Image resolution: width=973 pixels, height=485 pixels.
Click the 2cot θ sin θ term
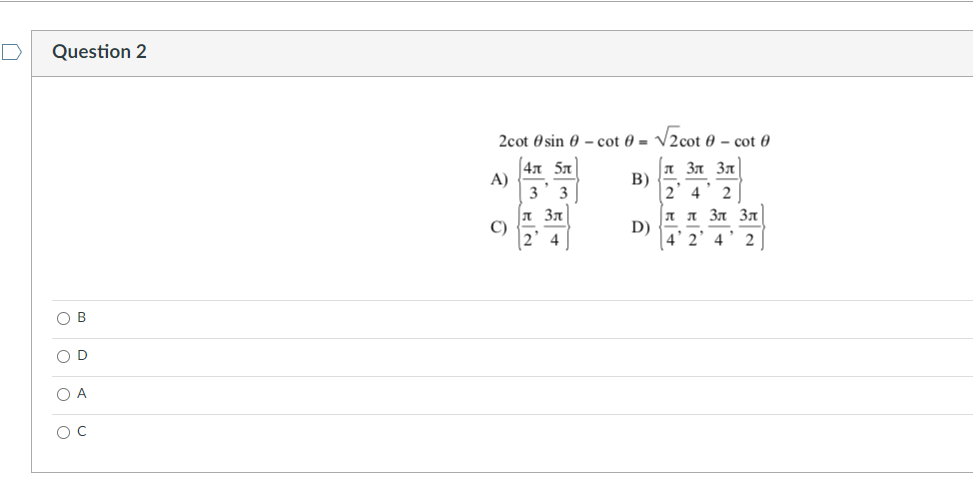tap(540, 141)
